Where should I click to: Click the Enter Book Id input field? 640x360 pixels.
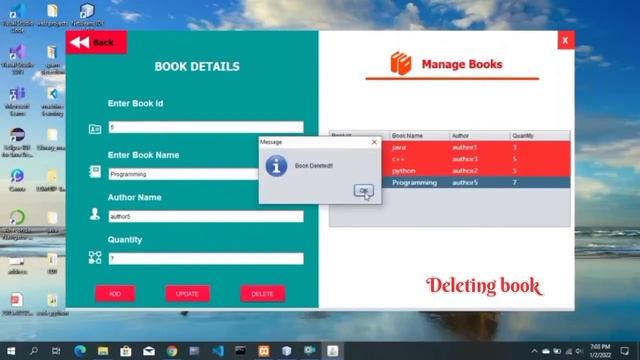click(206, 127)
